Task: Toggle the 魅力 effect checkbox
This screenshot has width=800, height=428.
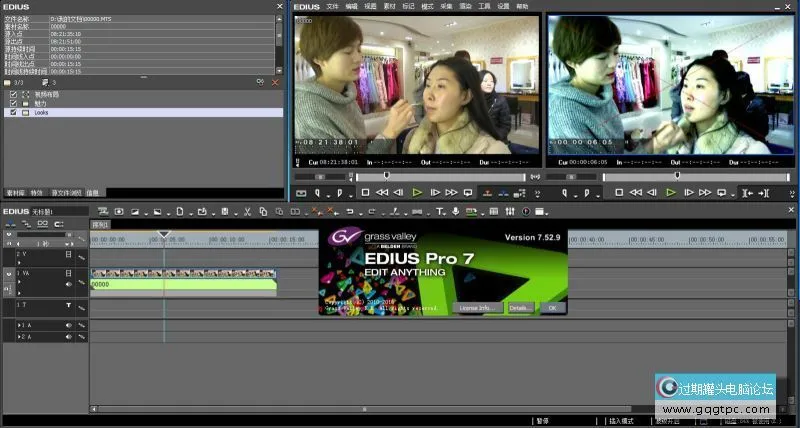Action: click(13, 103)
